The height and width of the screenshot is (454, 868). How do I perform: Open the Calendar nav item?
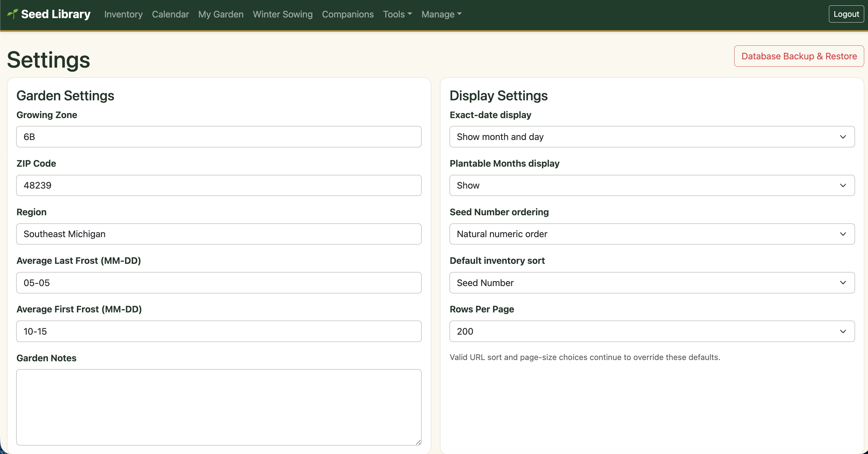point(170,14)
